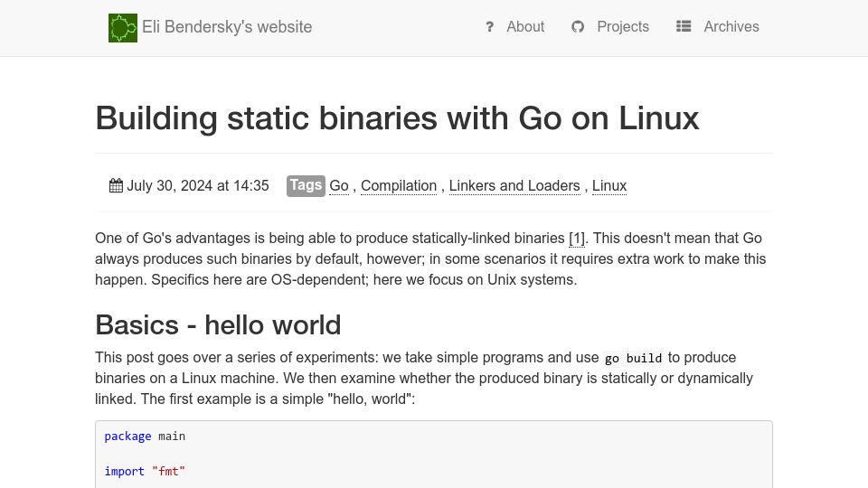The height and width of the screenshot is (488, 868).
Task: Click the article title heading
Action: pyautogui.click(x=397, y=117)
